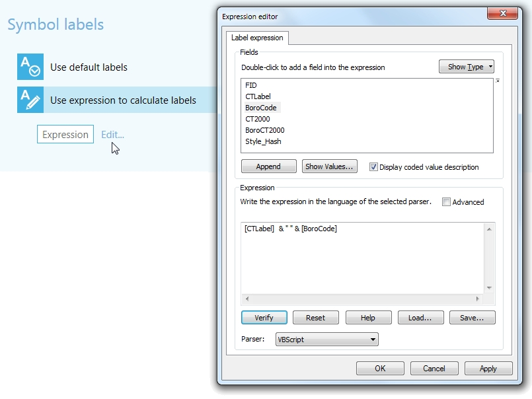
Task: Save the expression with Save... button
Action: [x=473, y=318]
